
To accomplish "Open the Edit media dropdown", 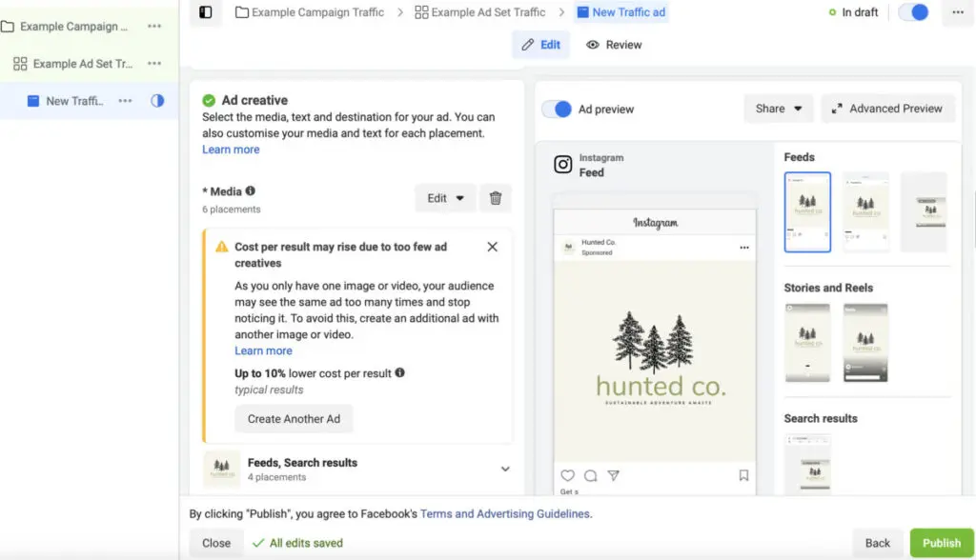I will (x=445, y=198).
